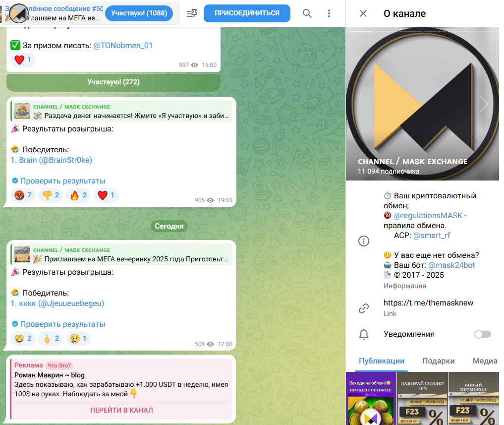Click the https://t.me/themasknew channel link
The height and width of the screenshot is (425, 504).
(428, 303)
